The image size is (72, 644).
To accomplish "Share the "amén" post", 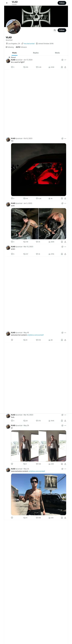I will 65,254.
